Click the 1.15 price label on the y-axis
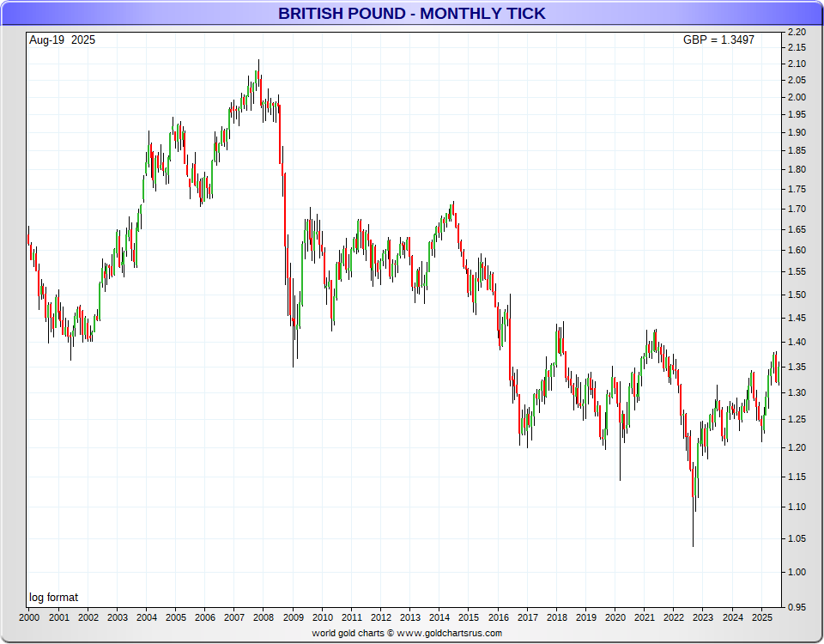 point(797,477)
